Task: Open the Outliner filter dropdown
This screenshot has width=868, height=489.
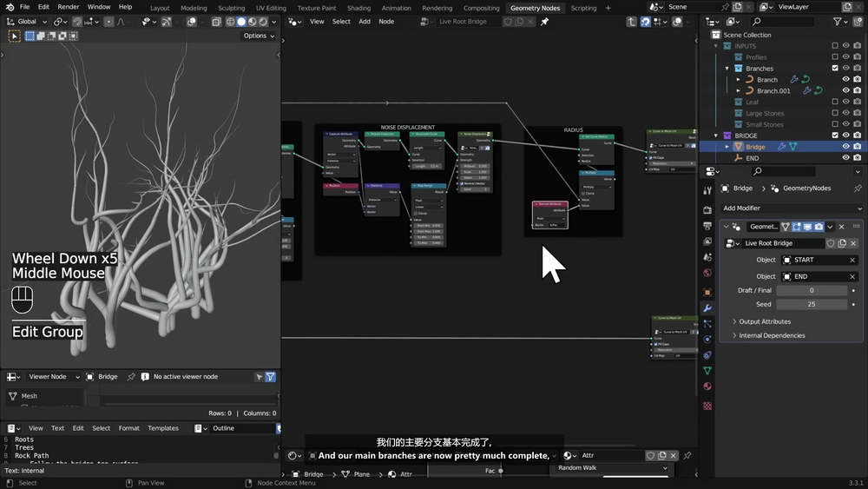Action: pos(840,22)
